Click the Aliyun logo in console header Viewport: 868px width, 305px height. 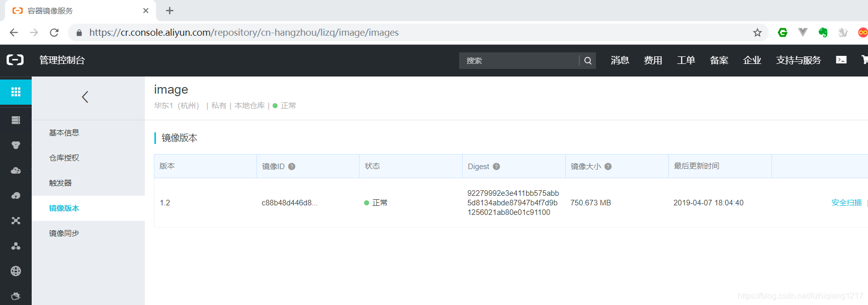[15, 60]
